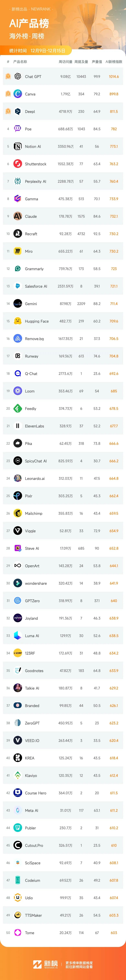Click the Udio logo icon
This screenshot has width=126, height=980.
[x=18, y=897]
